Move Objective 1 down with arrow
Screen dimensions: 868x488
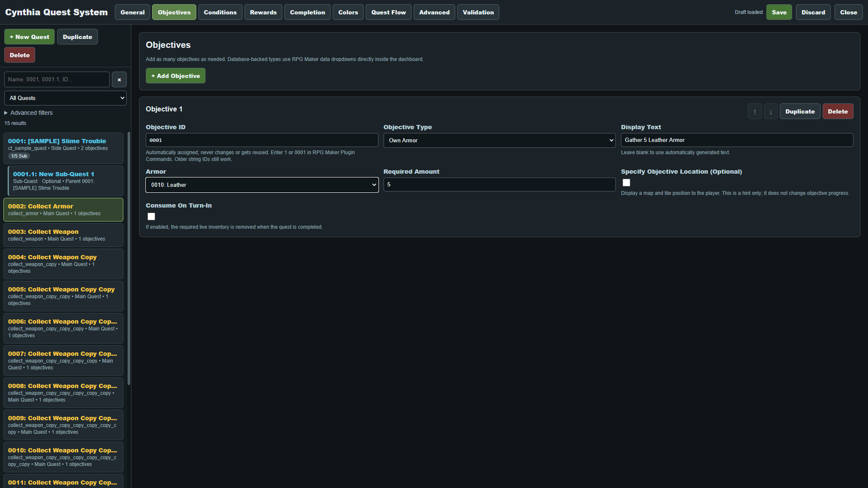click(771, 111)
